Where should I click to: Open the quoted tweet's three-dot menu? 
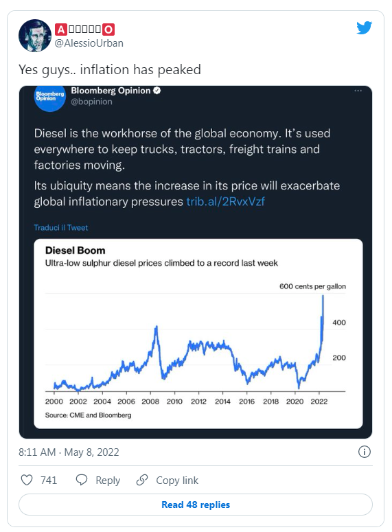point(358,91)
